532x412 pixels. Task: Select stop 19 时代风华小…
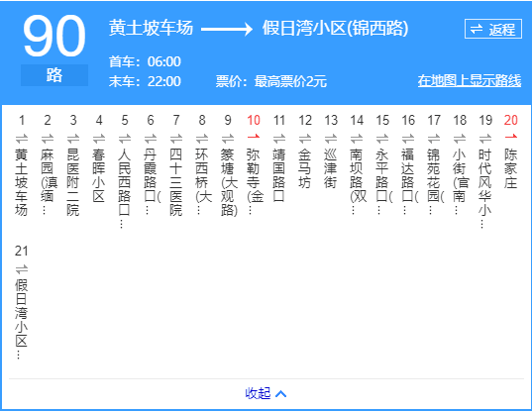coord(485,188)
